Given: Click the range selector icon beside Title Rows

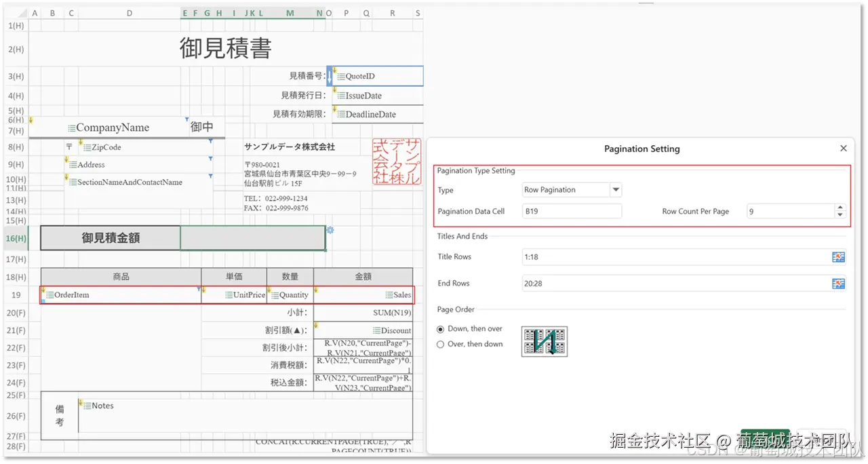Looking at the screenshot, I should tap(838, 256).
